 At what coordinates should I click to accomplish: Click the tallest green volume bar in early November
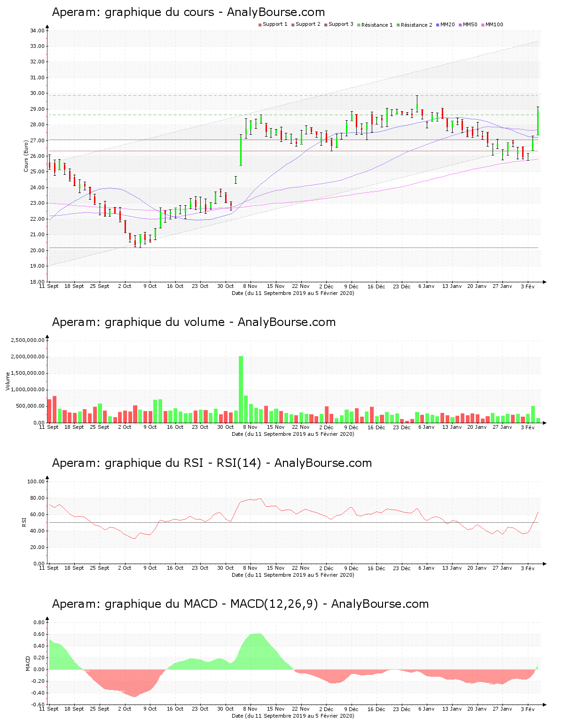click(x=241, y=389)
